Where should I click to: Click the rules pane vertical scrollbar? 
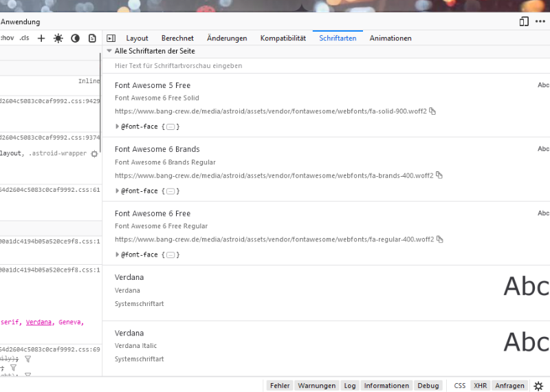click(100, 102)
